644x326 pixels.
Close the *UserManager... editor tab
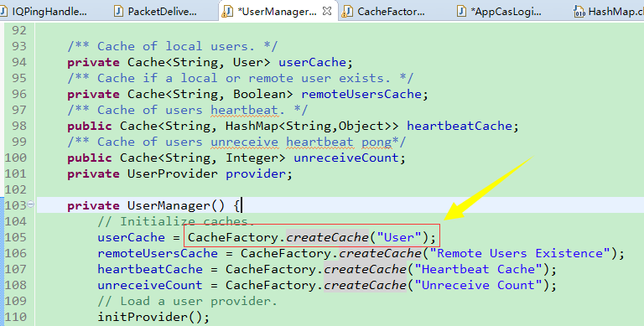(327, 11)
